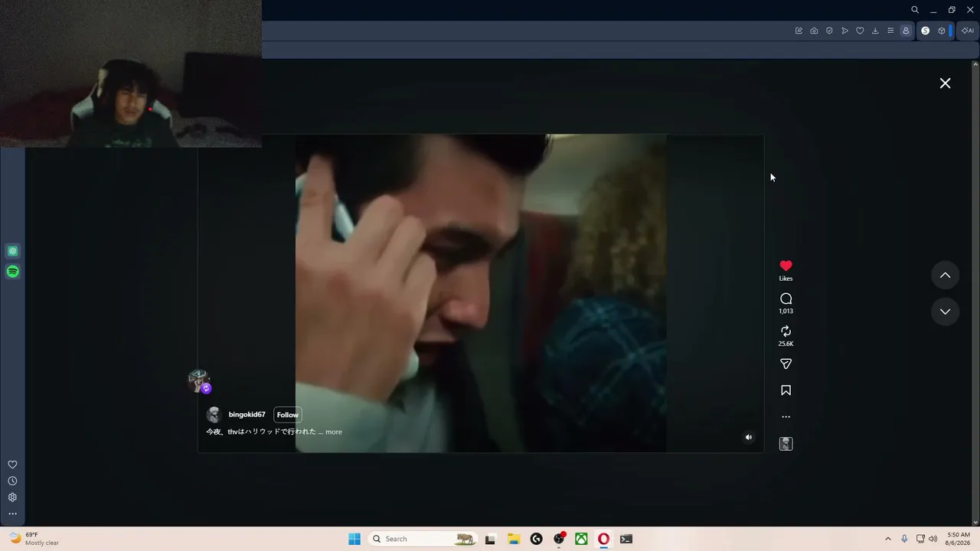Search tabs with Opera magnifier icon
Screen dimensions: 980x551
(915, 10)
